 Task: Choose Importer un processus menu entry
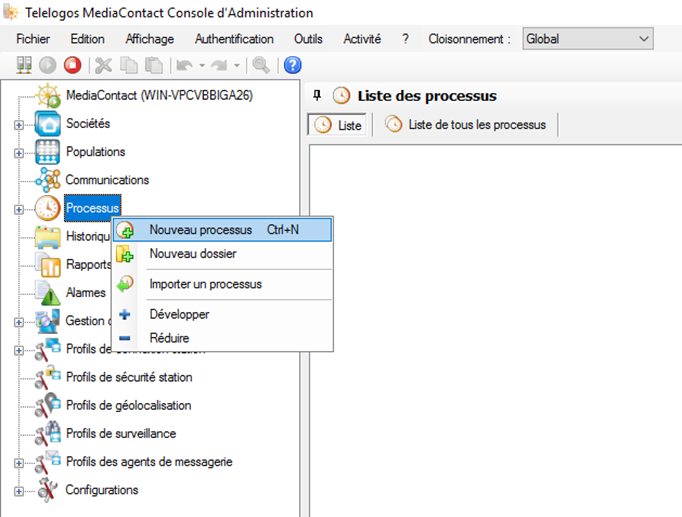pyautogui.click(x=223, y=284)
